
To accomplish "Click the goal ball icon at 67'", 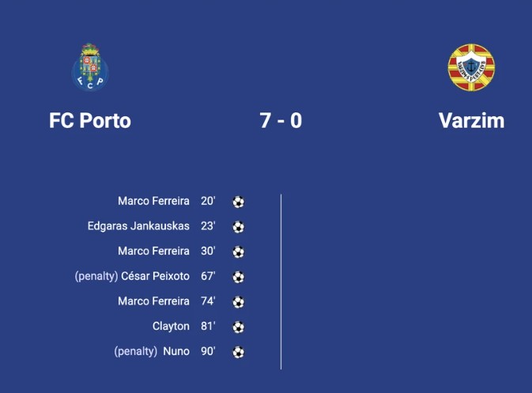I will 238,277.
